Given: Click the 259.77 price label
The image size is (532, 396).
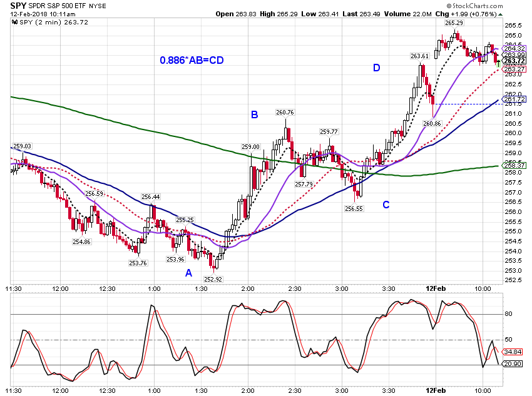Looking at the screenshot, I should point(329,132).
